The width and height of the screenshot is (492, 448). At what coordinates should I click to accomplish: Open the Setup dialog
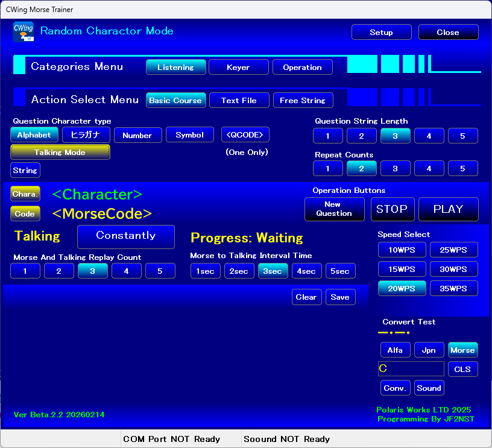[381, 33]
